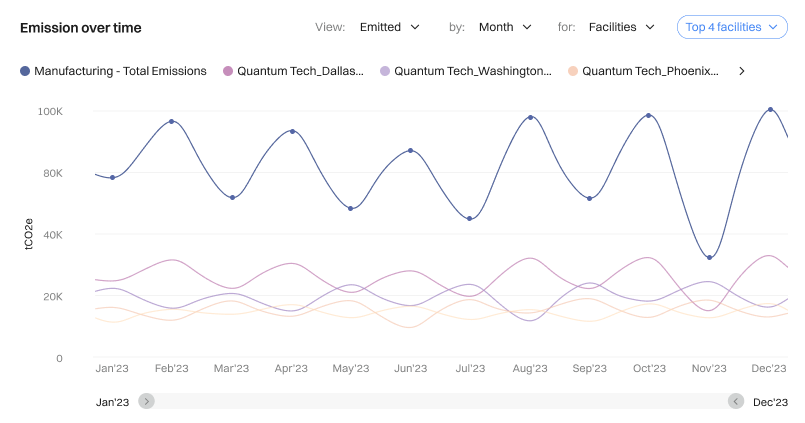Screen dimensions: 805x423
Task: Toggle Manufacturing - Total Emissions legend series
Action: point(120,71)
